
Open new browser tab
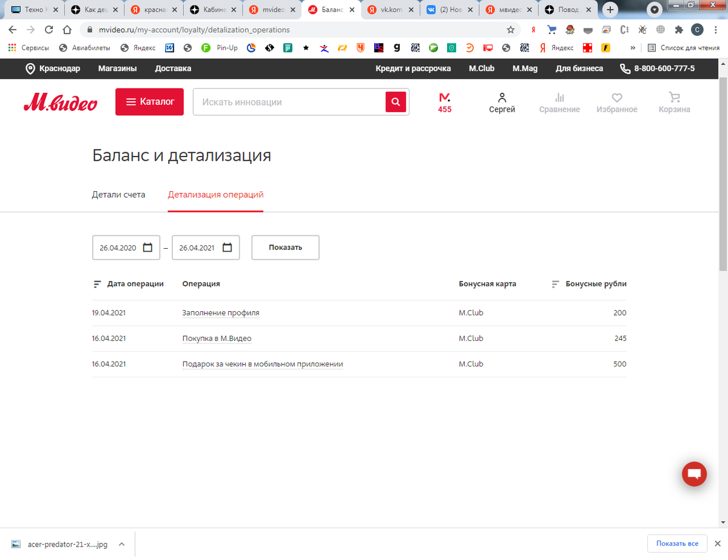click(610, 10)
